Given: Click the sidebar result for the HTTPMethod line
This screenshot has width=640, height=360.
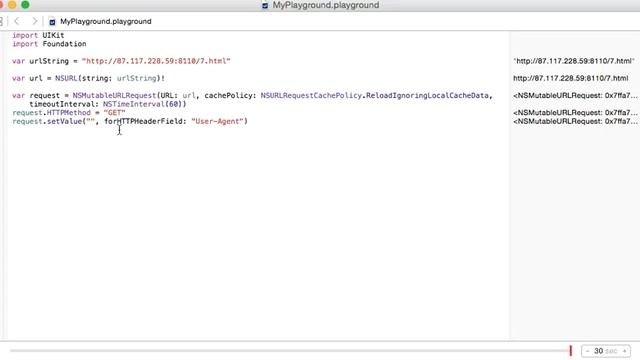Looking at the screenshot, I should tap(575, 113).
